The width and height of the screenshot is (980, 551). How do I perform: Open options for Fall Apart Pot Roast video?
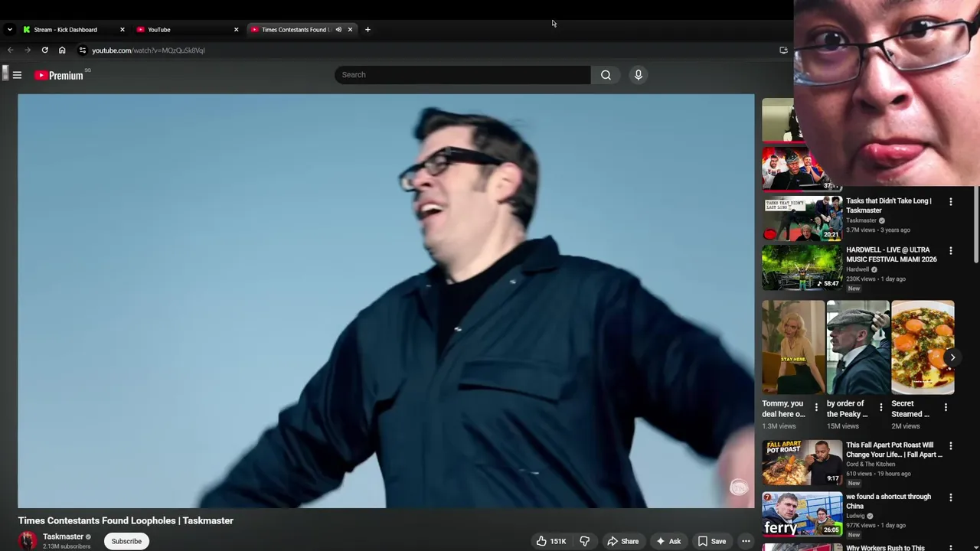coord(951,446)
